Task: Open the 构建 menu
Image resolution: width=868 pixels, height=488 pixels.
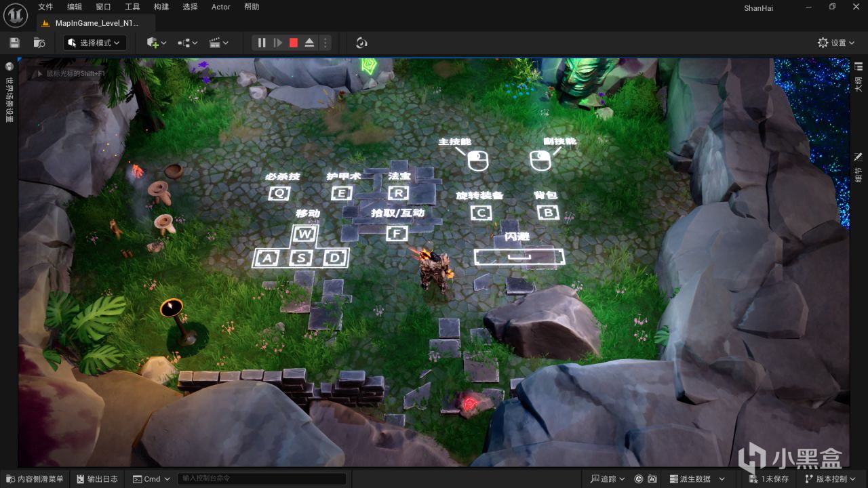Action: [161, 7]
